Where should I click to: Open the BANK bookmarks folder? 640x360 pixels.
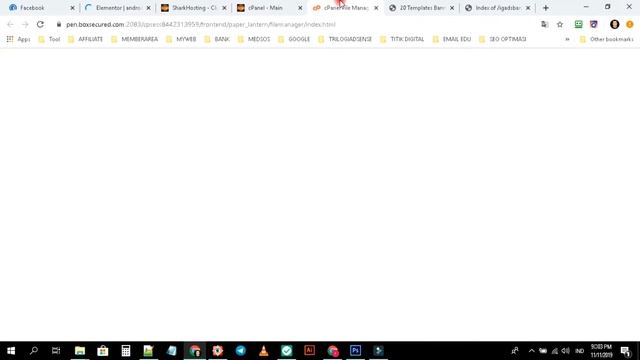[x=217, y=39]
